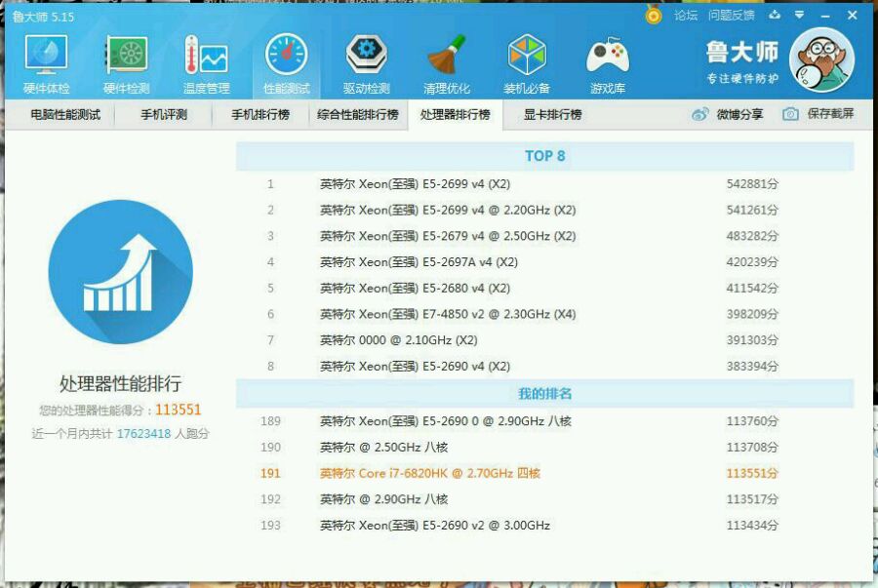Viewport: 878px width, 588px height.
Task: Open 硬件检测 hardware detection icon
Action: 127,63
